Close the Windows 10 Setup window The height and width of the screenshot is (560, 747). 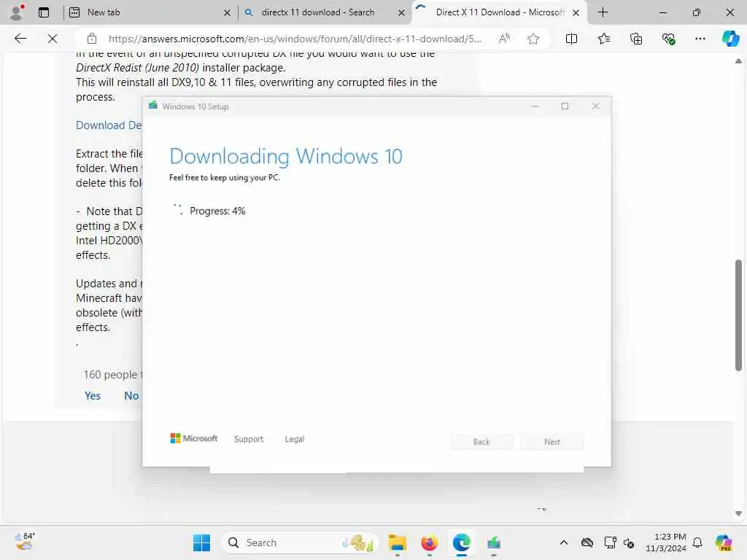click(595, 106)
